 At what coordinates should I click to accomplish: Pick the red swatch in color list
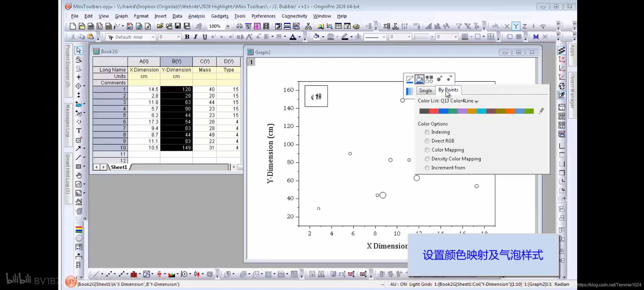434,111
